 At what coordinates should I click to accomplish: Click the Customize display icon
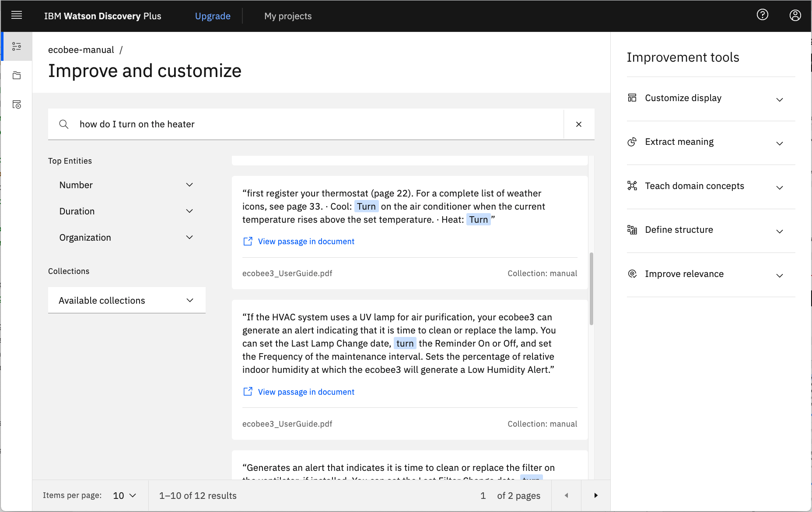(x=632, y=98)
